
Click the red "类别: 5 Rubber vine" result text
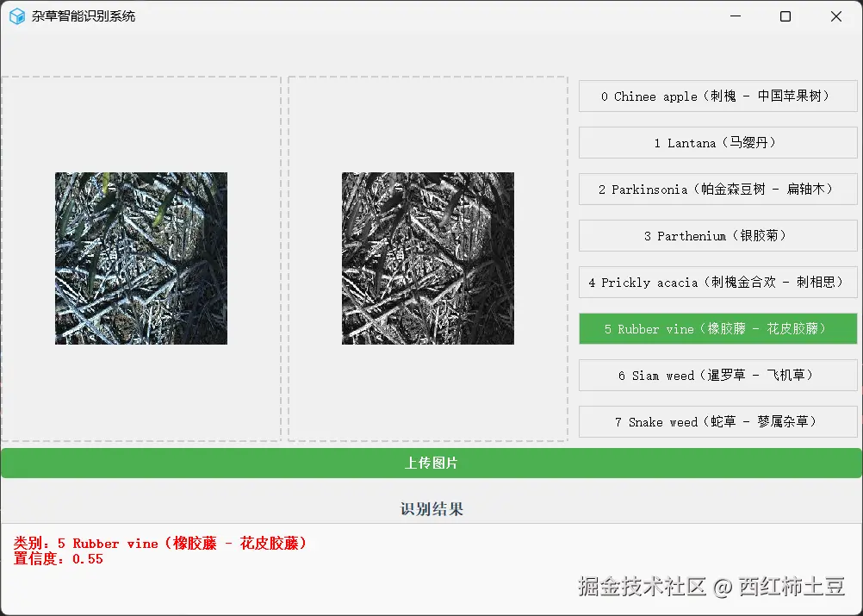[158, 543]
